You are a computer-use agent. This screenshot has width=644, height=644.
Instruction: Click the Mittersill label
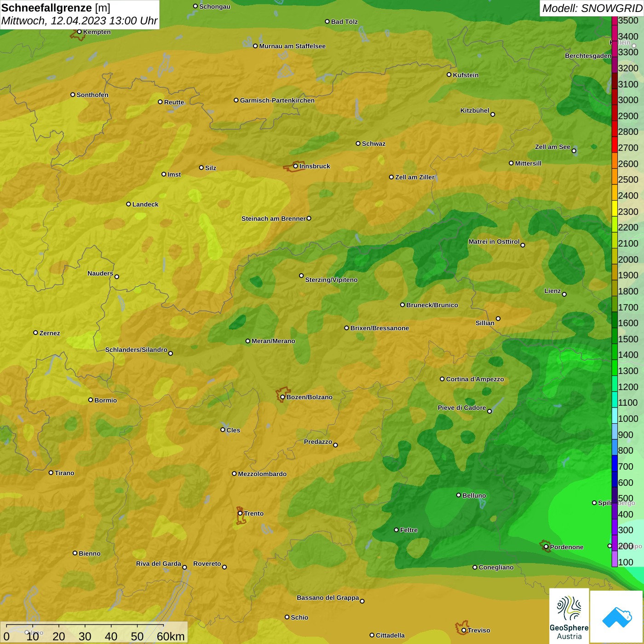tap(528, 163)
